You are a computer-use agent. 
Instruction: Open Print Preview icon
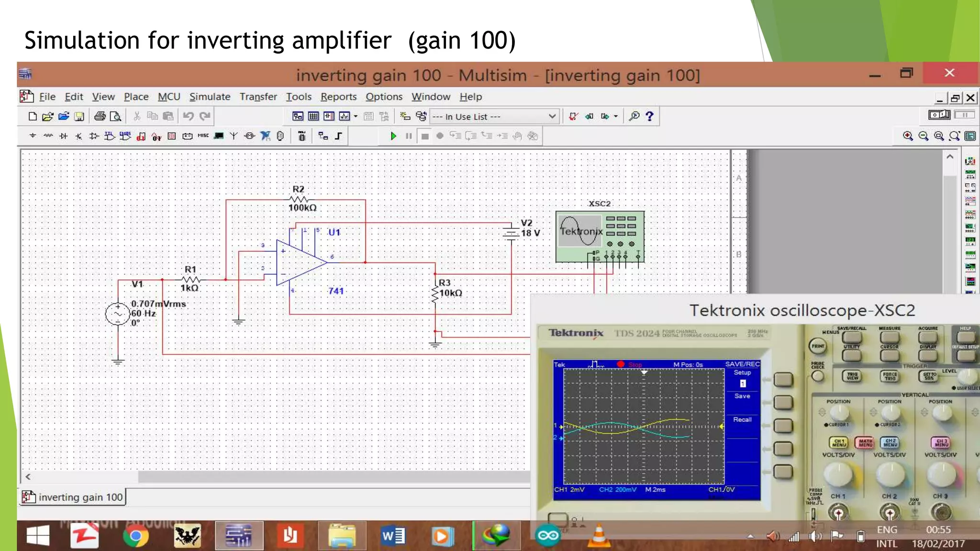pyautogui.click(x=115, y=116)
